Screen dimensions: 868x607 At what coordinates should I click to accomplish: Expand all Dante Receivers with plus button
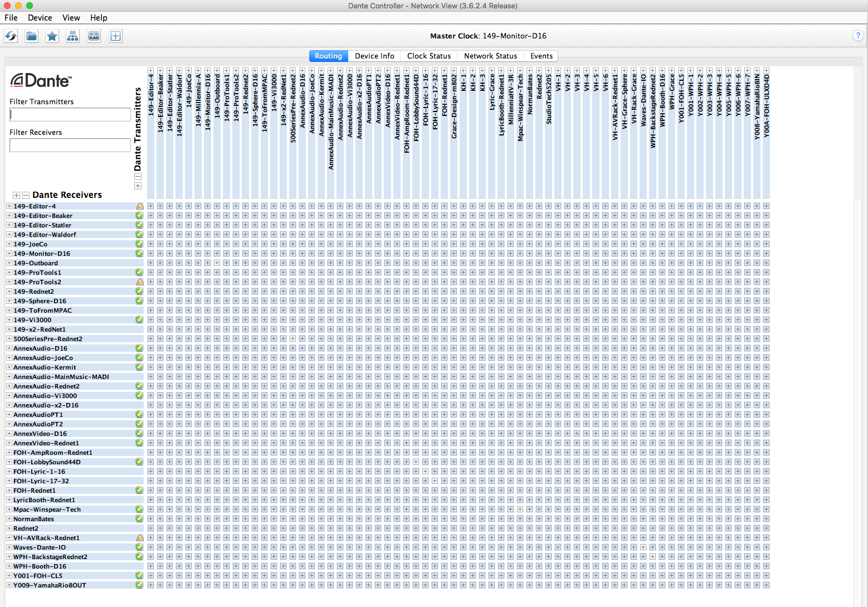(x=17, y=195)
